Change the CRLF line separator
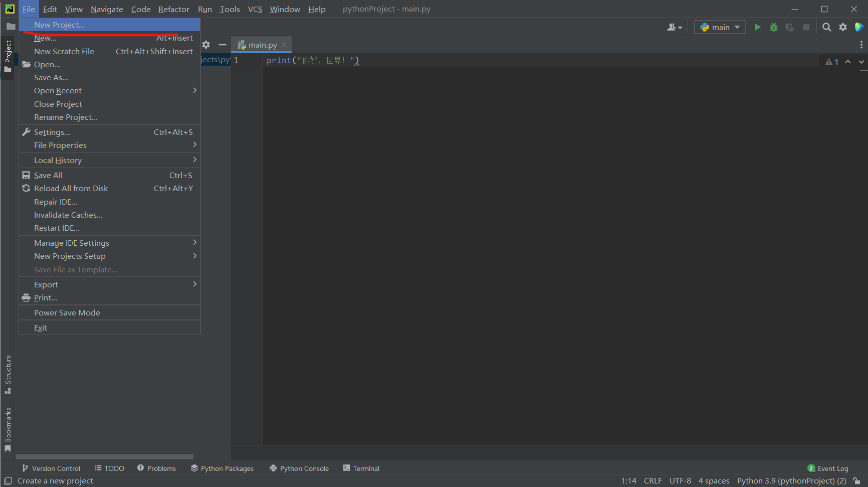 [653, 480]
